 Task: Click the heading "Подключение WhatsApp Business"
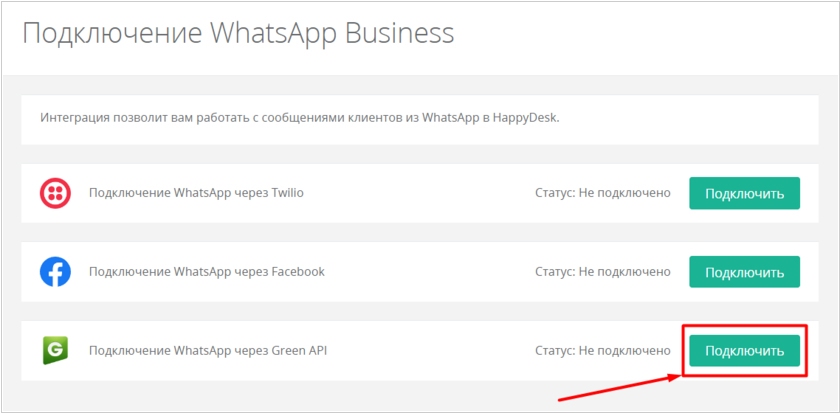point(238,34)
